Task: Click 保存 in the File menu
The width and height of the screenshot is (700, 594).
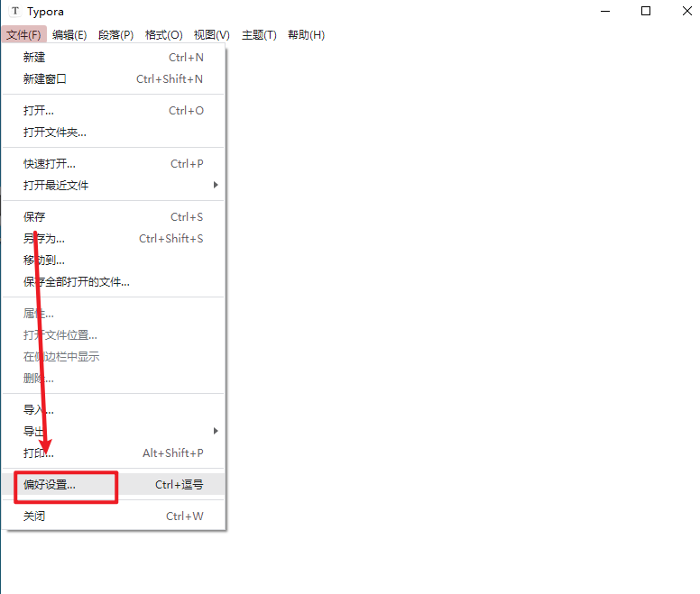Action: coord(34,217)
